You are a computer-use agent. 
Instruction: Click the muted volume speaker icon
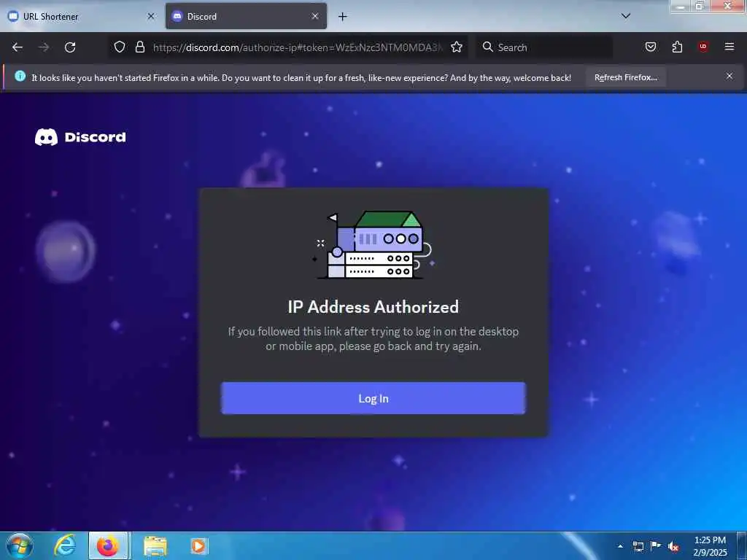pos(673,546)
